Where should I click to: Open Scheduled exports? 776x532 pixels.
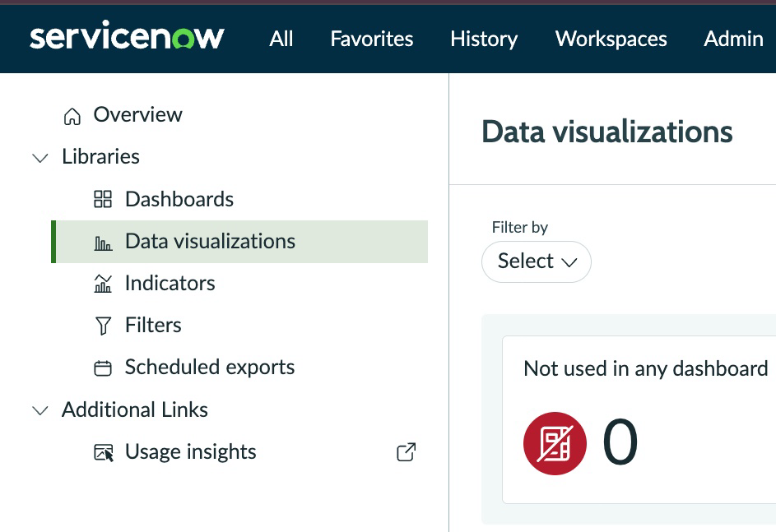(209, 368)
